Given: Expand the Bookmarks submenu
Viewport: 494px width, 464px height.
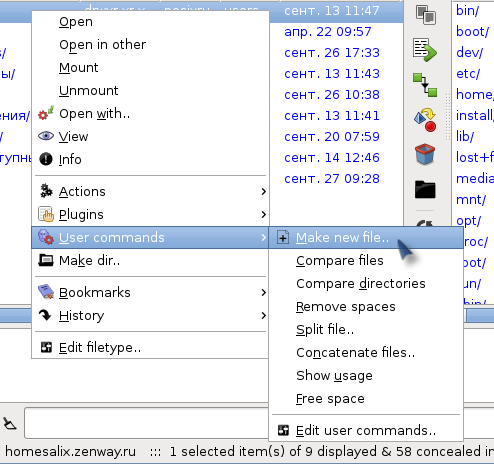Looking at the screenshot, I should [x=150, y=293].
